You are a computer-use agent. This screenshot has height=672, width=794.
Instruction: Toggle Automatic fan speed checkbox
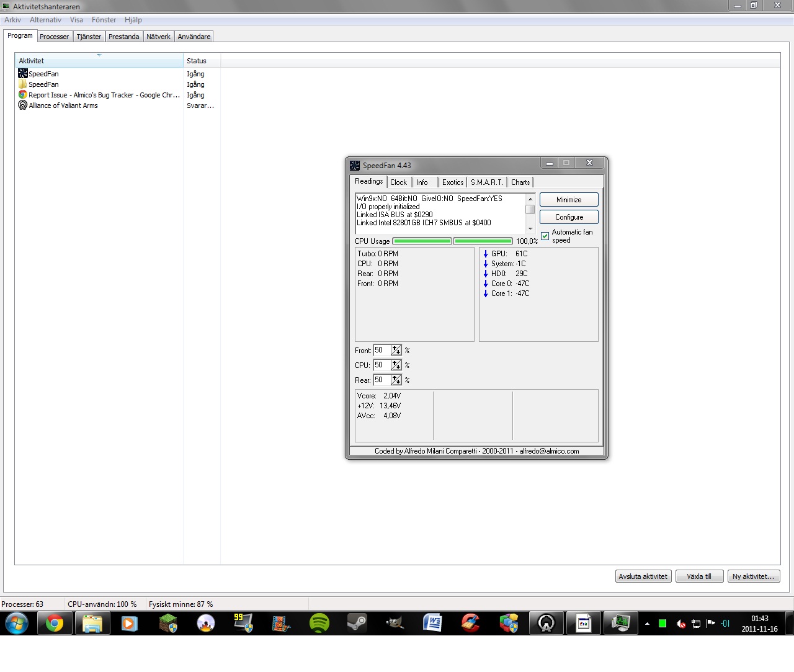pyautogui.click(x=545, y=236)
